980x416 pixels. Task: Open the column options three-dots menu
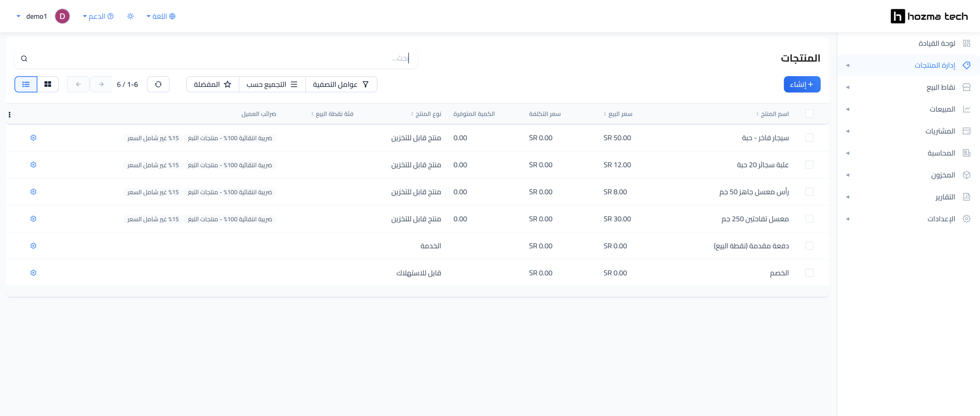10,115
